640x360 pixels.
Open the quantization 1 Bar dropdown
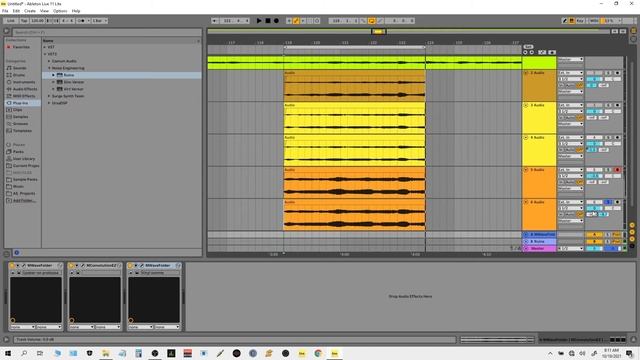pyautogui.click(x=99, y=21)
